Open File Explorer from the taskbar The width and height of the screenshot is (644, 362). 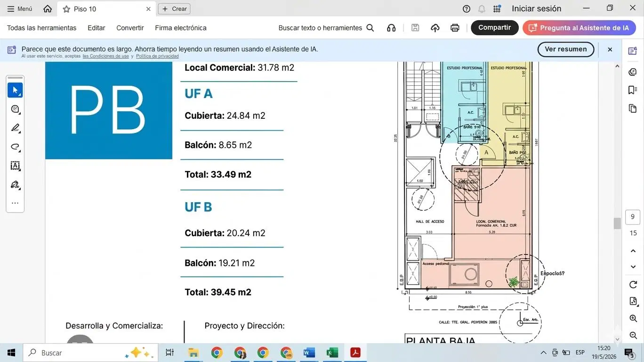pyautogui.click(x=193, y=353)
